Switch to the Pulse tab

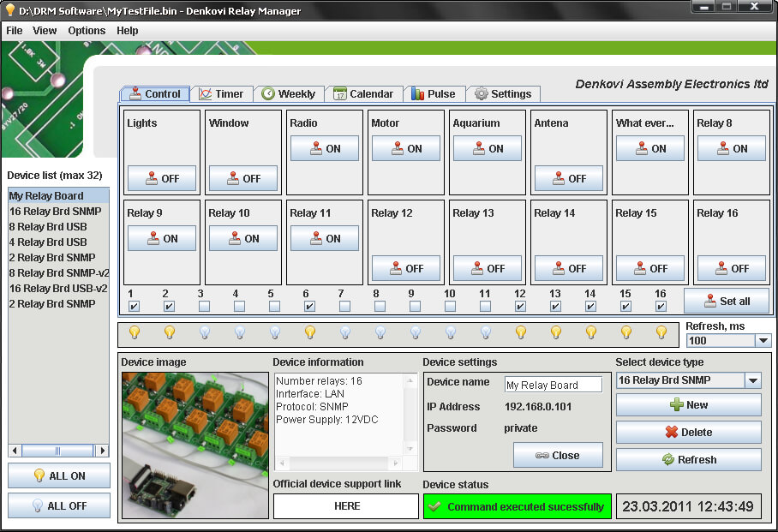[x=434, y=93]
